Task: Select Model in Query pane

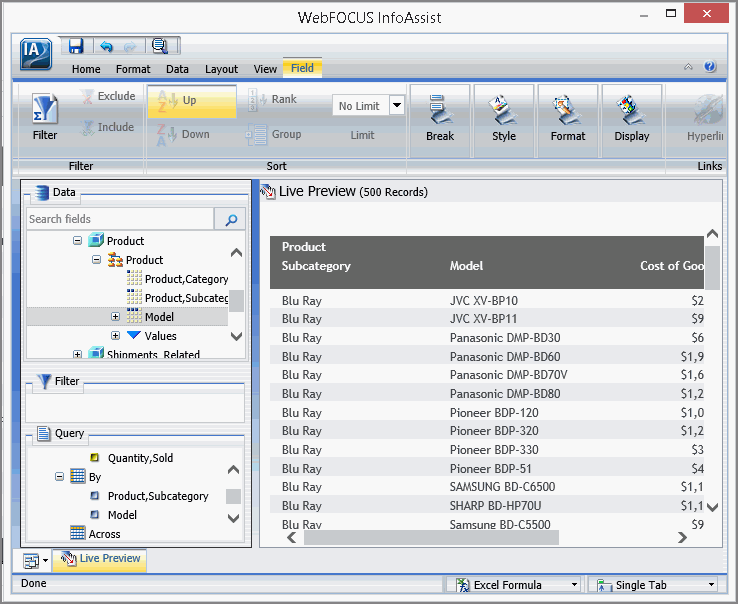Action: [122, 515]
